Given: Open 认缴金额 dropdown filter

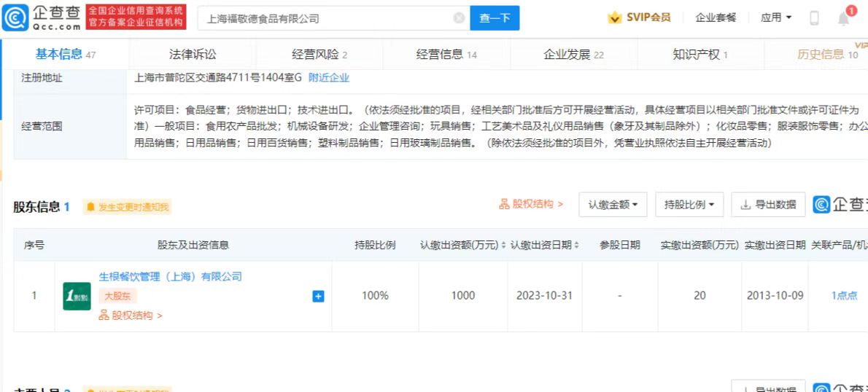Looking at the screenshot, I should tap(613, 205).
